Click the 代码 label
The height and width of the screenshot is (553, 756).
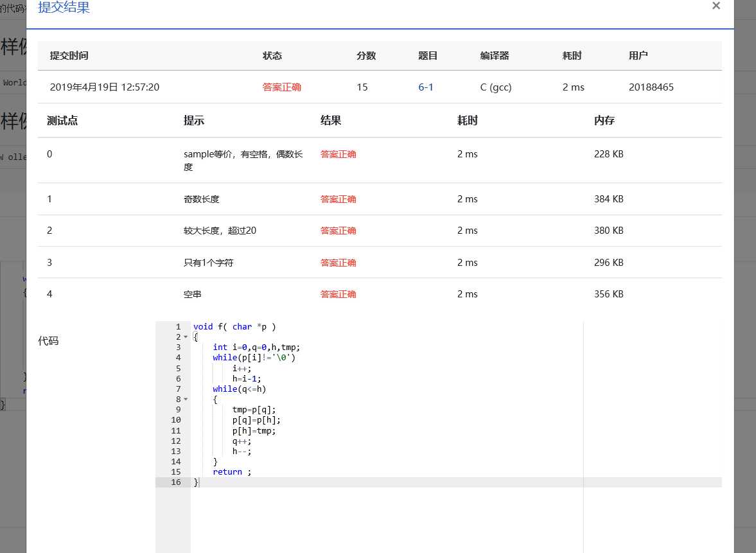pos(48,341)
